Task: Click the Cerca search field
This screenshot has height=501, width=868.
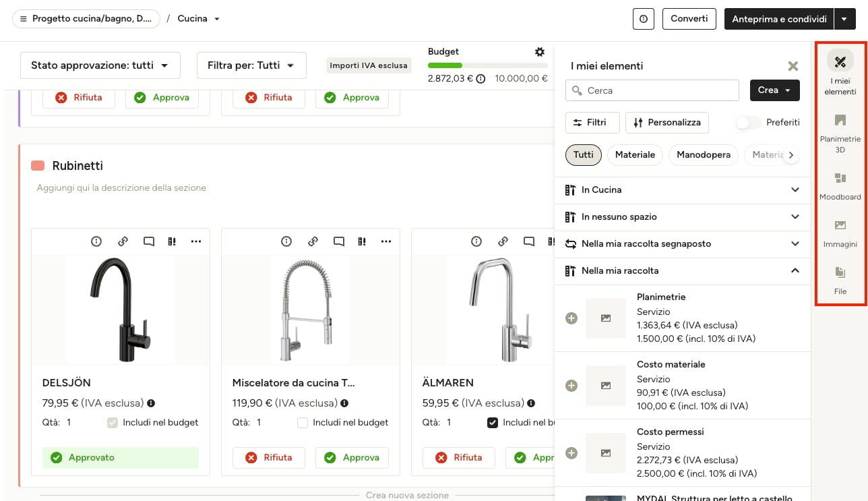Action: tap(654, 90)
